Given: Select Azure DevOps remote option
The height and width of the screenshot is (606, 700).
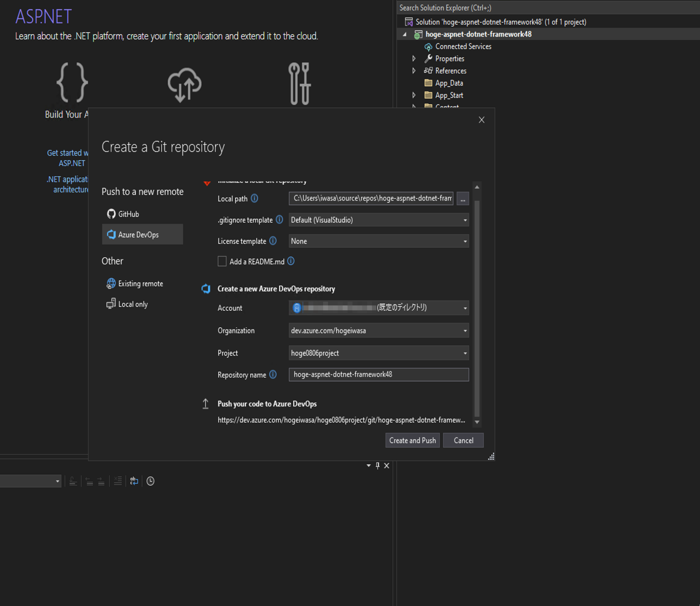Looking at the screenshot, I should pos(142,234).
